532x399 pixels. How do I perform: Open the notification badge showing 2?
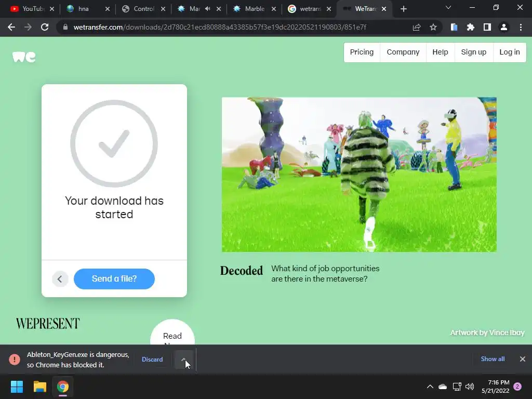(x=517, y=387)
